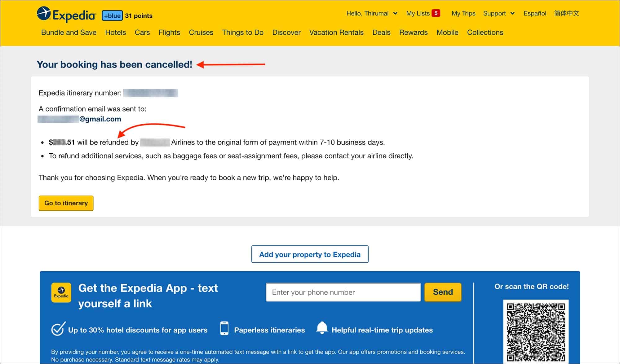Open the Bundle and Save menu
Image resolution: width=620 pixels, height=364 pixels.
coord(69,33)
